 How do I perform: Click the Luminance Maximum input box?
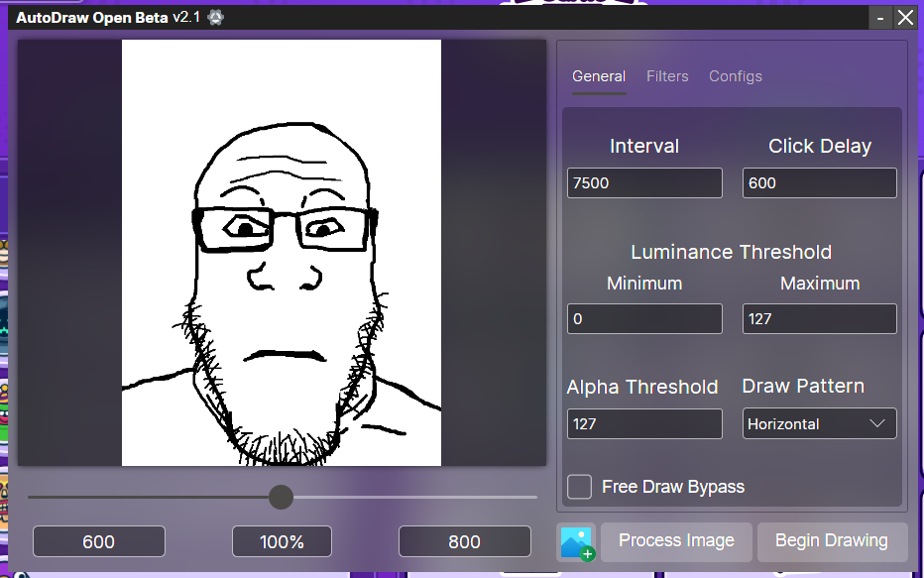point(819,319)
